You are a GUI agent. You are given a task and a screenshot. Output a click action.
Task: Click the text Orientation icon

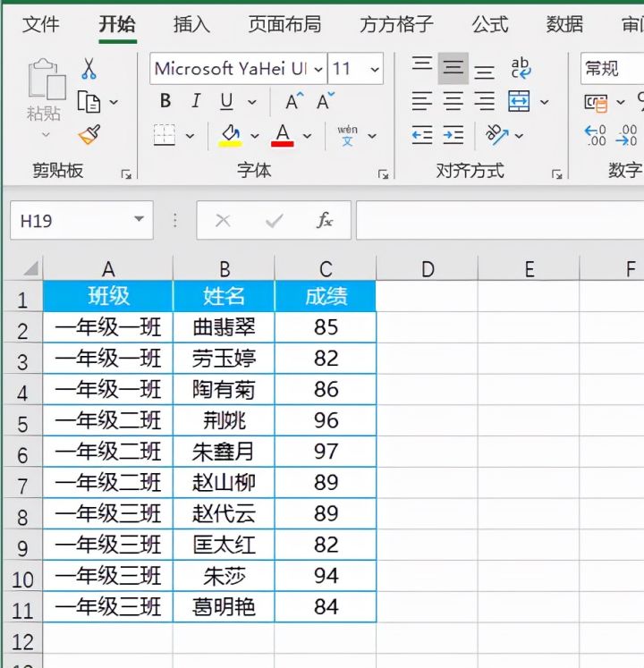497,135
